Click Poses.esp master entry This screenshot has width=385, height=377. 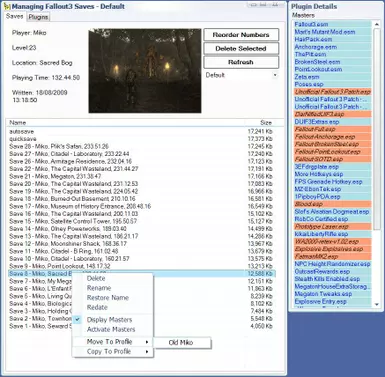[x=332, y=84]
